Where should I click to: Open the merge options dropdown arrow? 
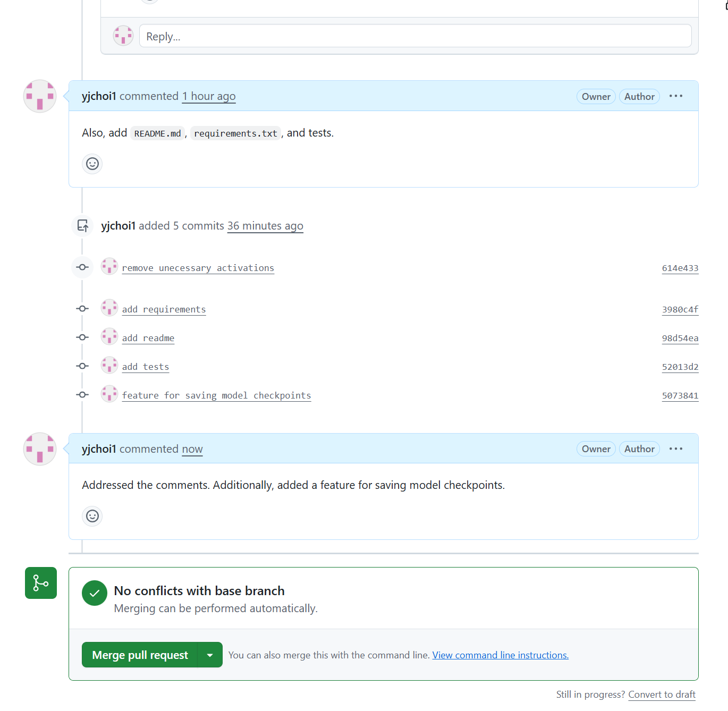click(210, 655)
